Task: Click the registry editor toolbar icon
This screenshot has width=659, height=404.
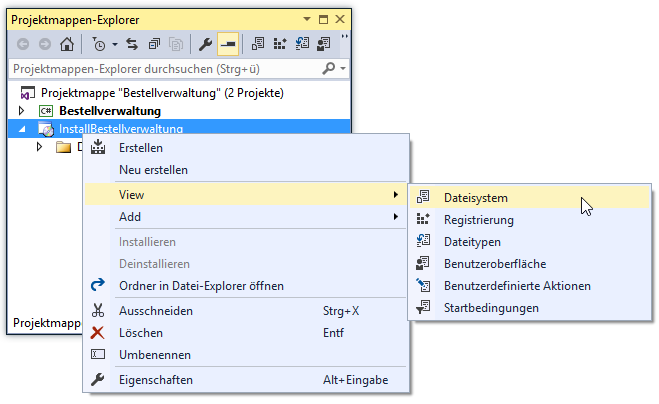Action: click(x=280, y=44)
